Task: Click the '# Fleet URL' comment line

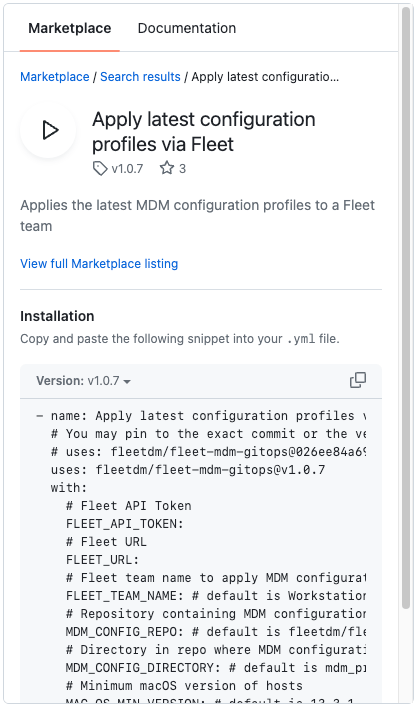Action: (106, 542)
